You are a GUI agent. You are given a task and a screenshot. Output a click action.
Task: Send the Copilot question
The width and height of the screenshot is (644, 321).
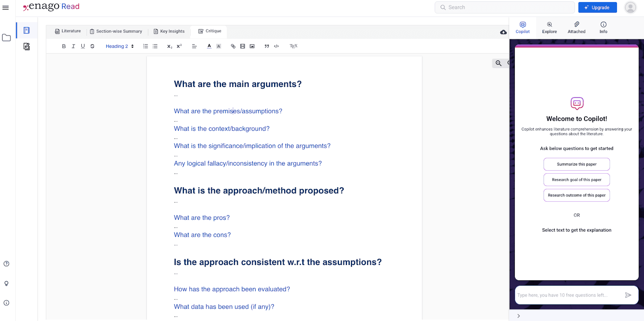628,295
